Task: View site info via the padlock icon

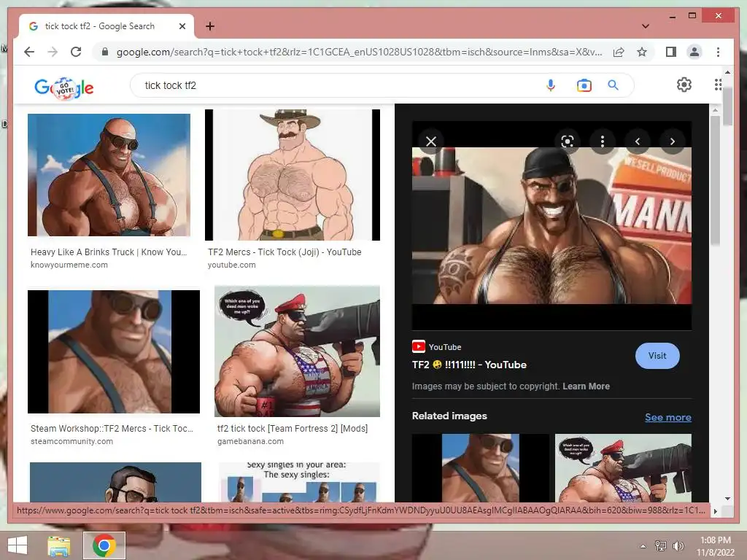Action: point(105,52)
